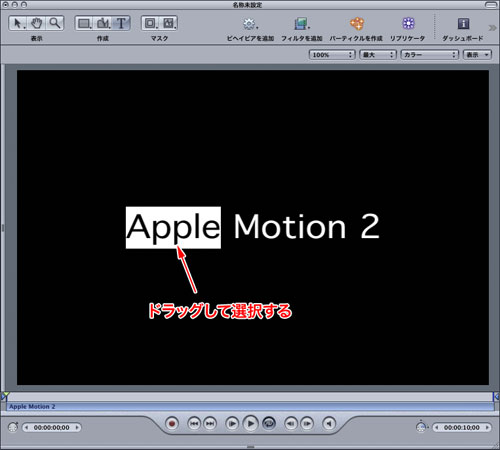Screen dimensions: 500x450
Task: Open the Add Filter icon
Action: click(301, 24)
